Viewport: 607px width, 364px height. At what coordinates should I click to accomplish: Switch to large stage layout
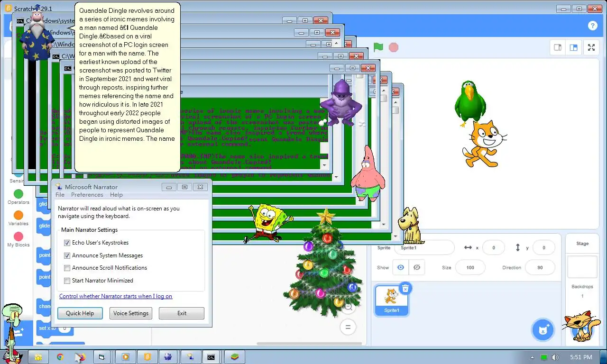click(x=574, y=47)
